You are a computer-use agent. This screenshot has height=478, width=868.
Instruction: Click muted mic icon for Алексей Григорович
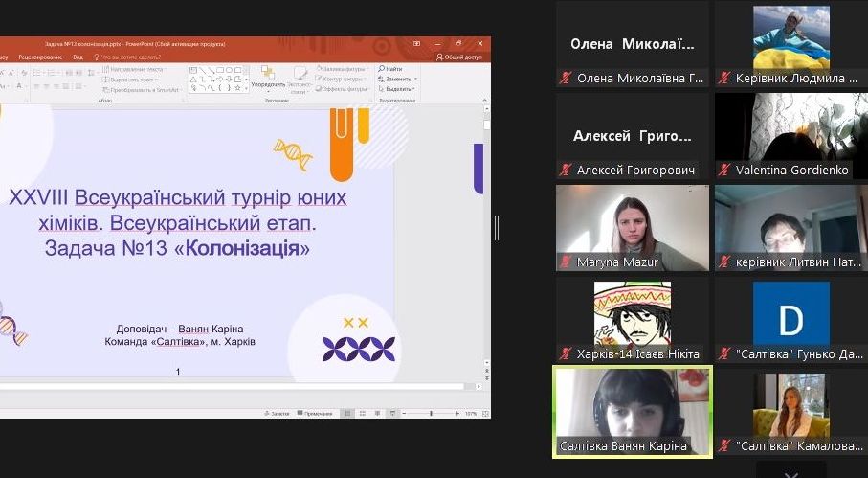(x=566, y=171)
